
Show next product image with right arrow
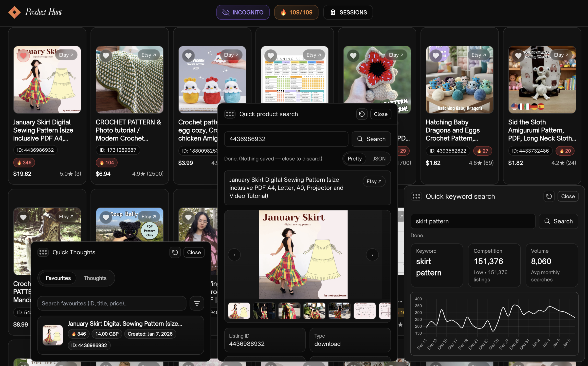tap(372, 255)
